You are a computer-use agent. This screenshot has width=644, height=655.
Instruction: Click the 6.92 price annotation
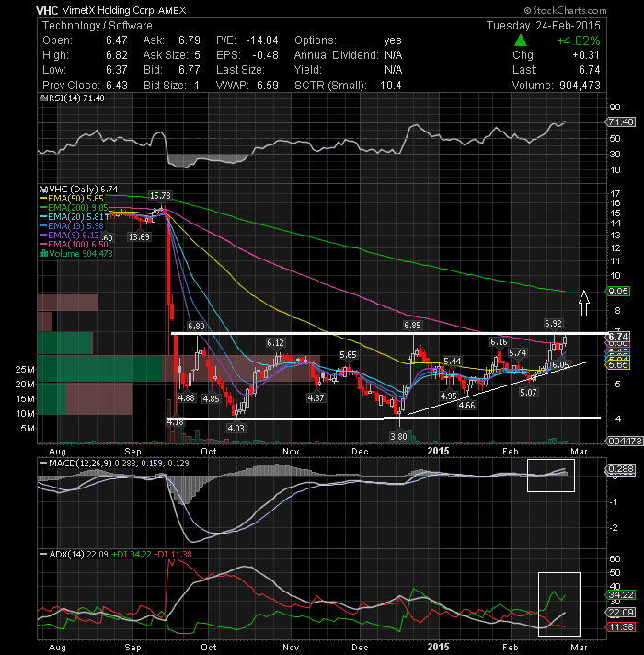tap(553, 323)
